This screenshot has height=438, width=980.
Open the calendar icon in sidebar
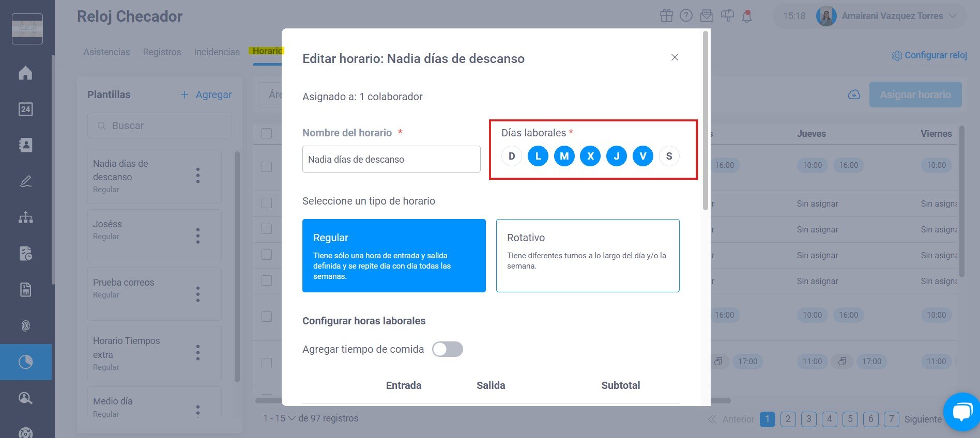(x=25, y=109)
